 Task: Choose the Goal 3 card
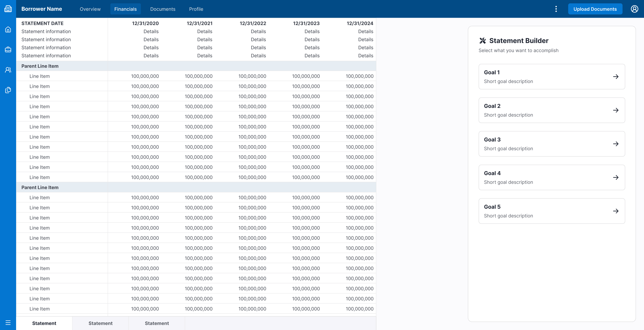point(551,144)
